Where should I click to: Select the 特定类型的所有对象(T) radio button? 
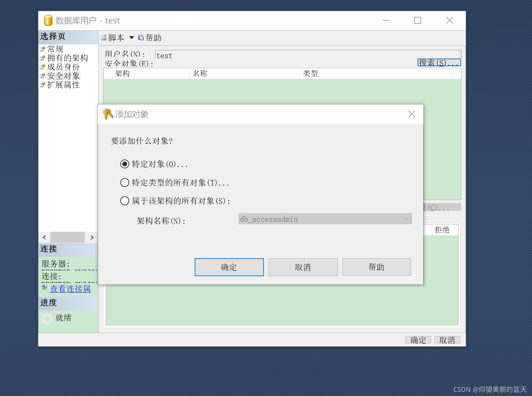click(124, 183)
